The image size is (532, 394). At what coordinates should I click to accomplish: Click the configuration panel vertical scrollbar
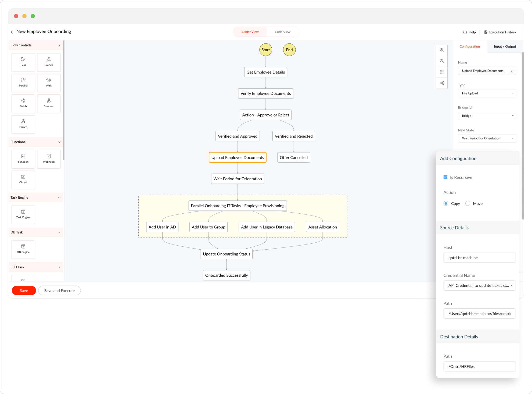pos(523,134)
